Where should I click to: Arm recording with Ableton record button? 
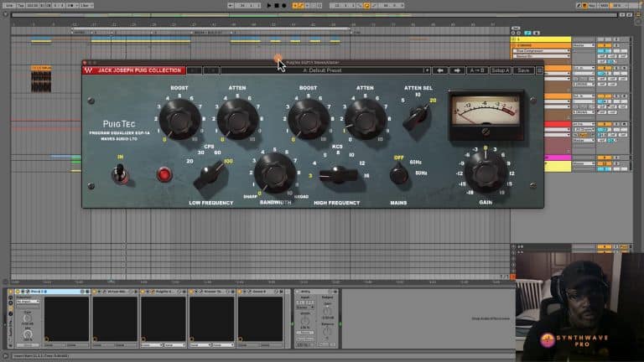click(283, 6)
